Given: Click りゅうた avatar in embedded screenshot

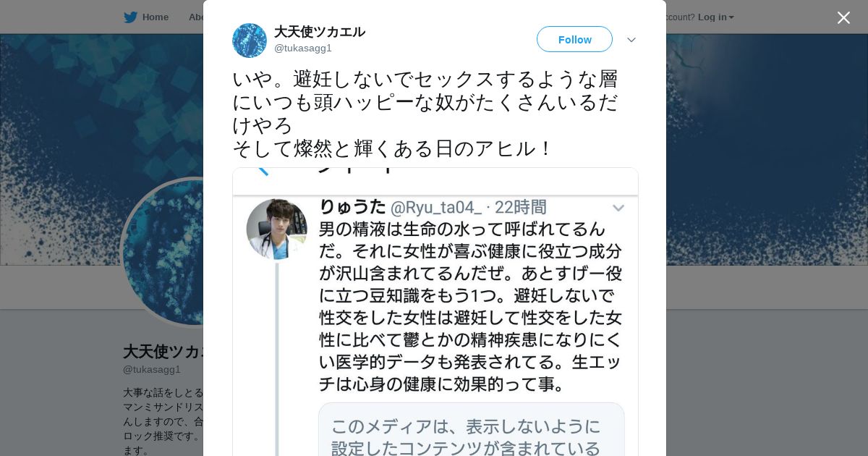Looking at the screenshot, I should 276,229.
